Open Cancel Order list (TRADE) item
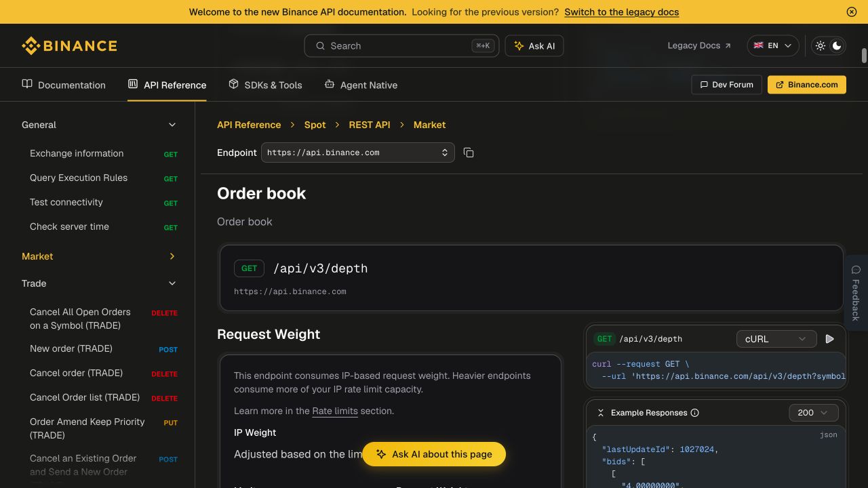 [104, 398]
